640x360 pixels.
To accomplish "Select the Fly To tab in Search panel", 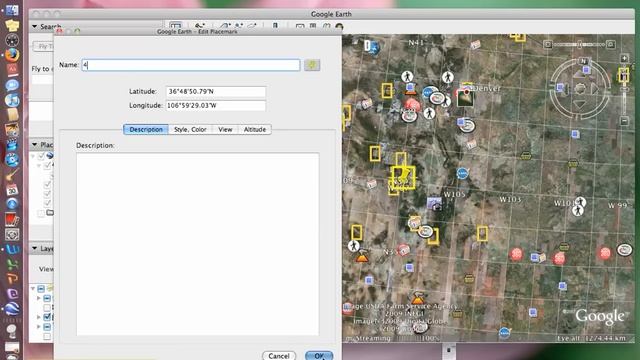I will coord(43,47).
